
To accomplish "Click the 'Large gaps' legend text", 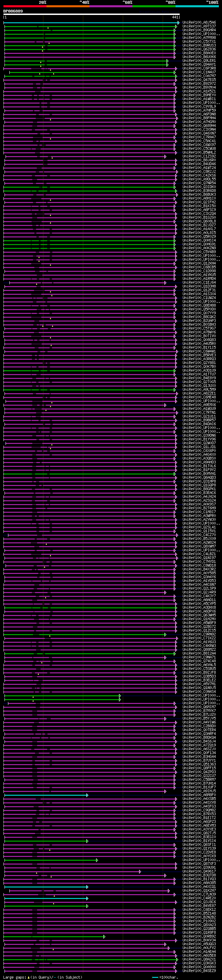I will tap(15, 977).
